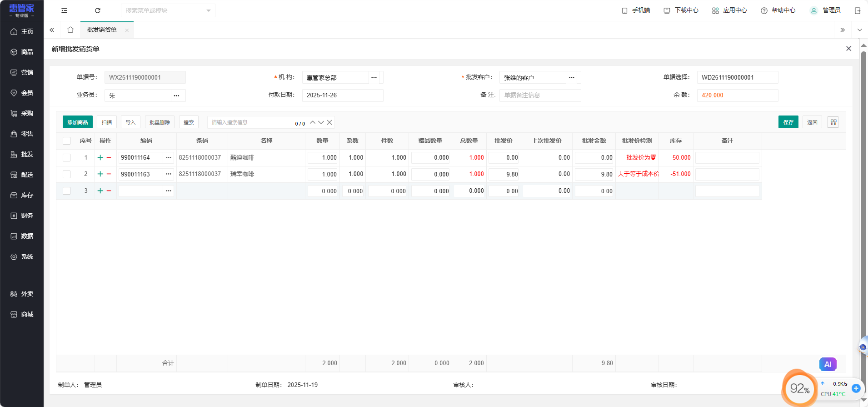Open 财务 in the sidebar
Viewport: 868px width, 407px height.
(22, 216)
